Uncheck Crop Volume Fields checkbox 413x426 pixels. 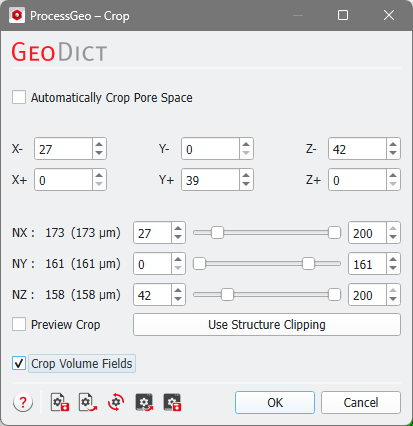point(19,363)
